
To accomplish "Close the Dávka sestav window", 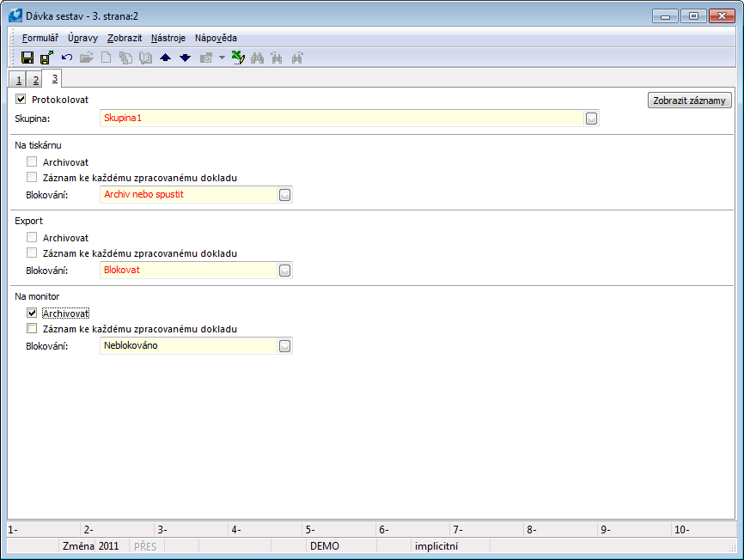I will pos(722,16).
